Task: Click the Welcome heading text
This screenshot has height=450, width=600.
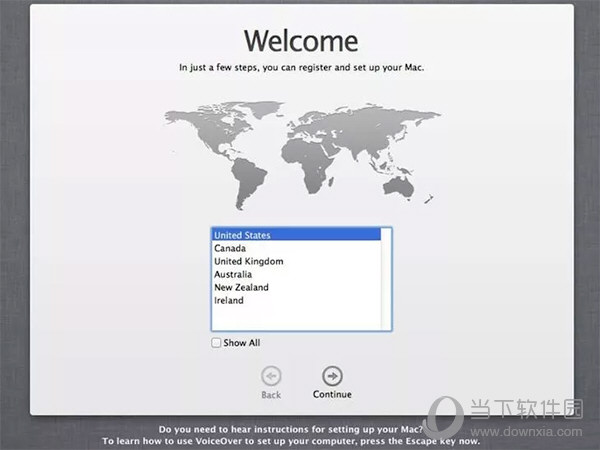Action: tap(300, 41)
